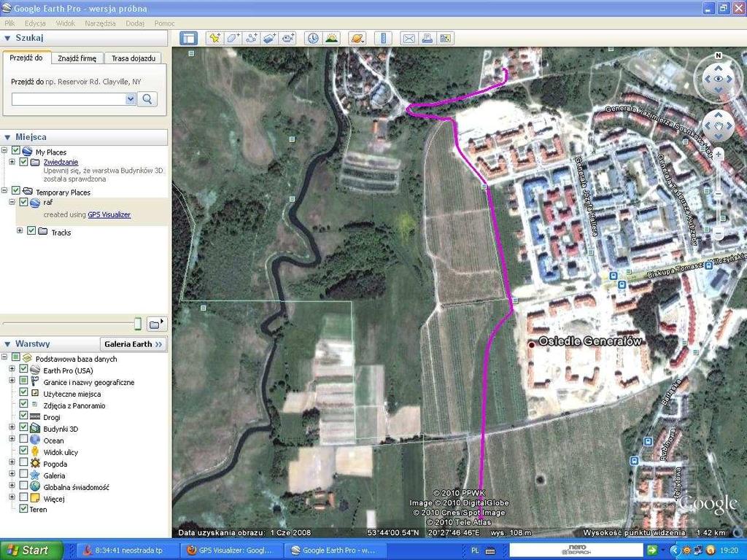Enable the Pogoda layer checkbox
This screenshot has height=560, width=747.
[x=23, y=462]
